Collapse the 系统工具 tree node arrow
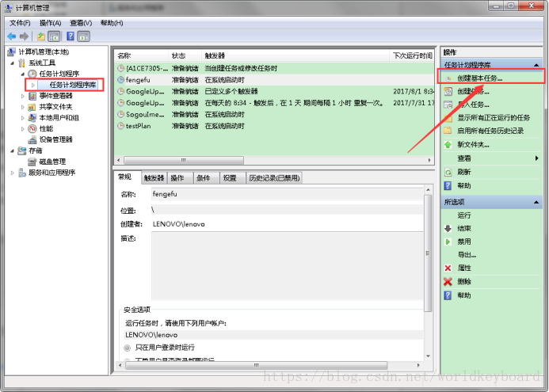The image size is (549, 392). tap(12, 63)
